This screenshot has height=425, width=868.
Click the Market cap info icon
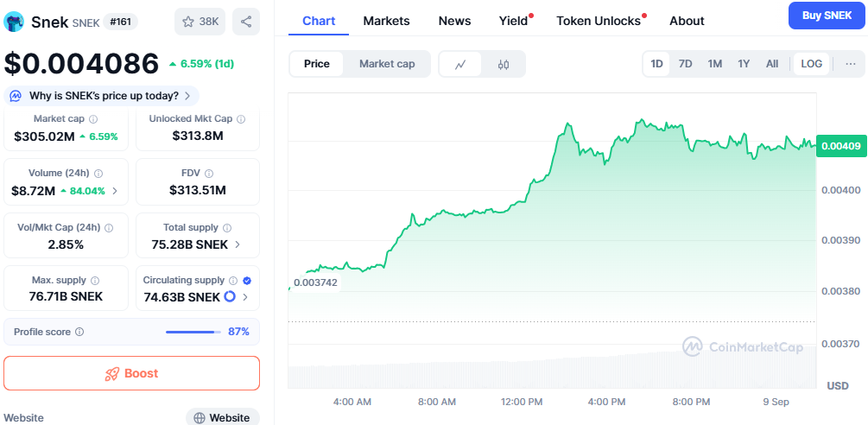coord(93,119)
